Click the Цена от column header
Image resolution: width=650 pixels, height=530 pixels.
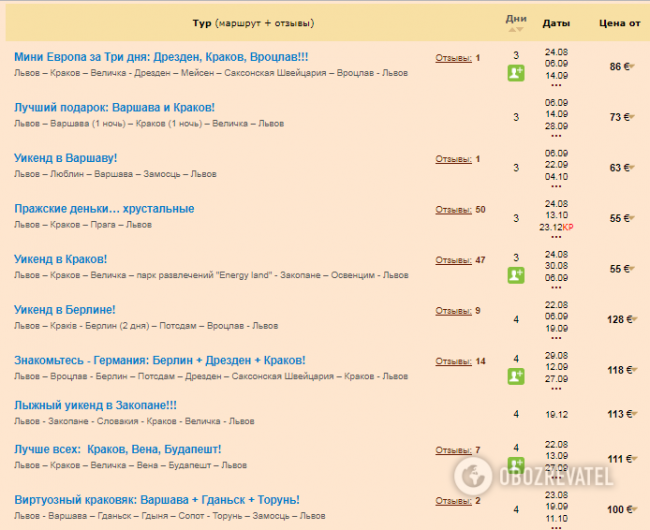click(x=619, y=22)
